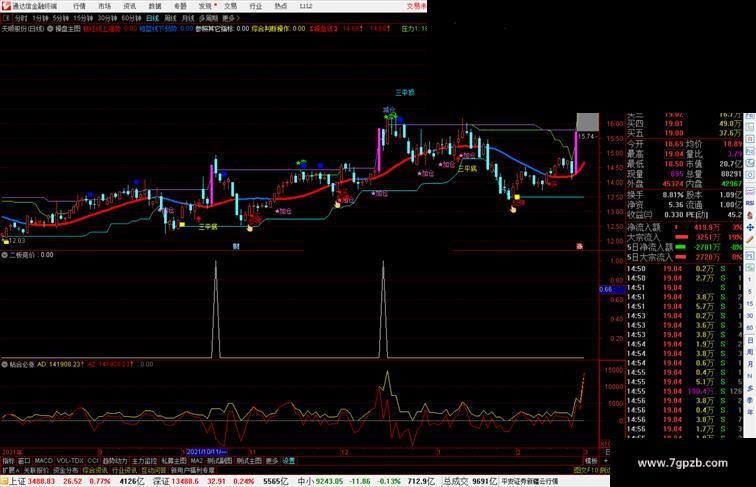This screenshot has height=487, width=756.
Task: Click the 2021/10/11 date label on time axis
Action: [206, 452]
